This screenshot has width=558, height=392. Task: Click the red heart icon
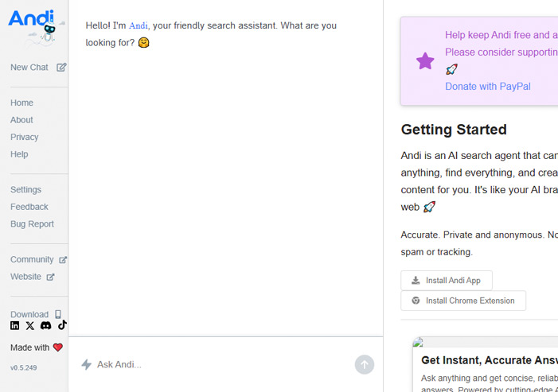coord(58,347)
